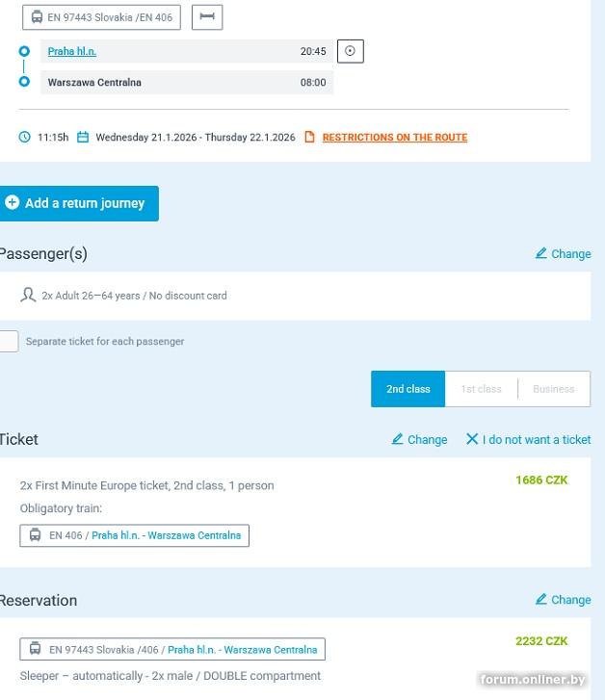Click the passenger icon beside 2x Adult
This screenshot has width=605, height=700.
pos(28,296)
